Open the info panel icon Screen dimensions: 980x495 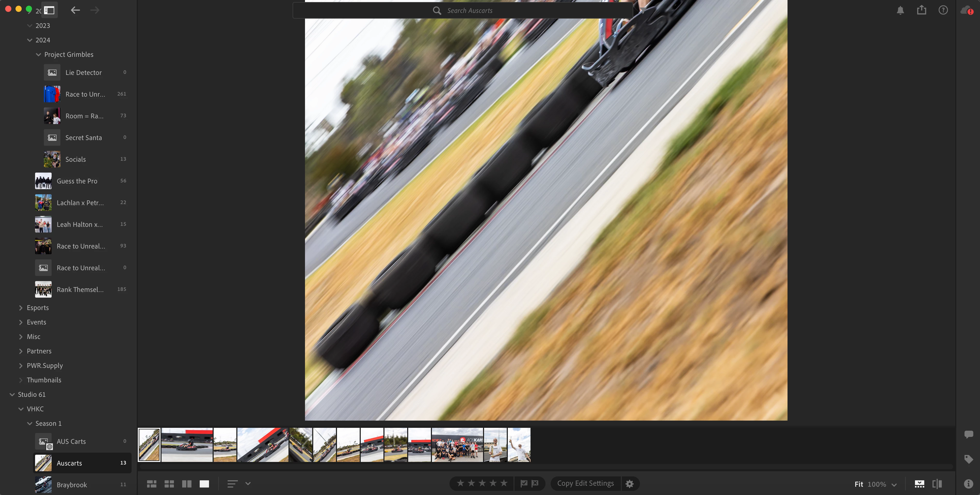click(x=968, y=484)
